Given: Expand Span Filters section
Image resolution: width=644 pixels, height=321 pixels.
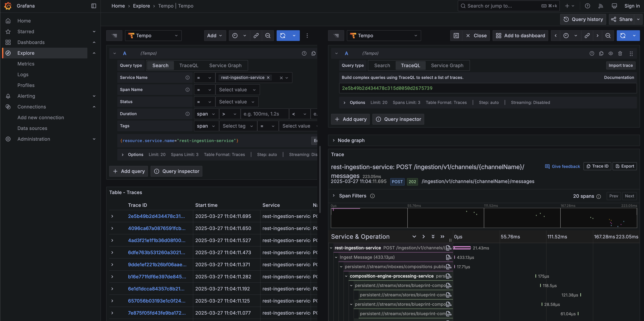Looking at the screenshot, I should pos(333,196).
